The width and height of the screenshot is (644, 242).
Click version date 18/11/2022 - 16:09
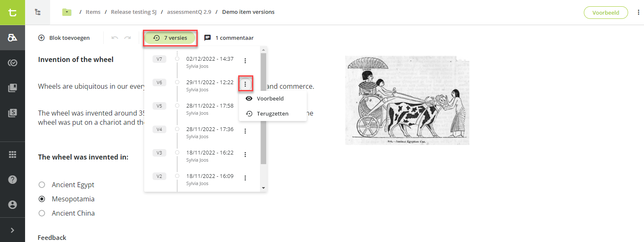point(210,176)
